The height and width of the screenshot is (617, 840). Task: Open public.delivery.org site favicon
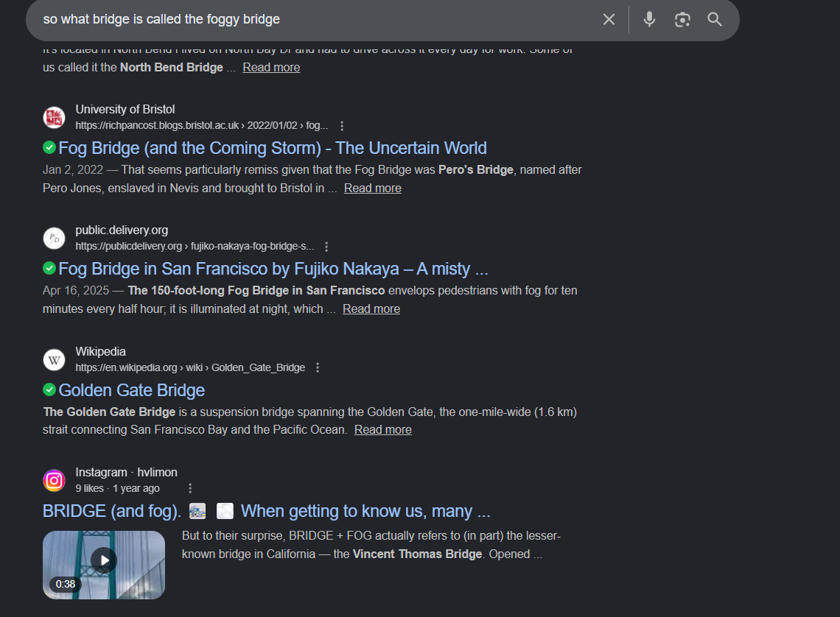click(54, 238)
